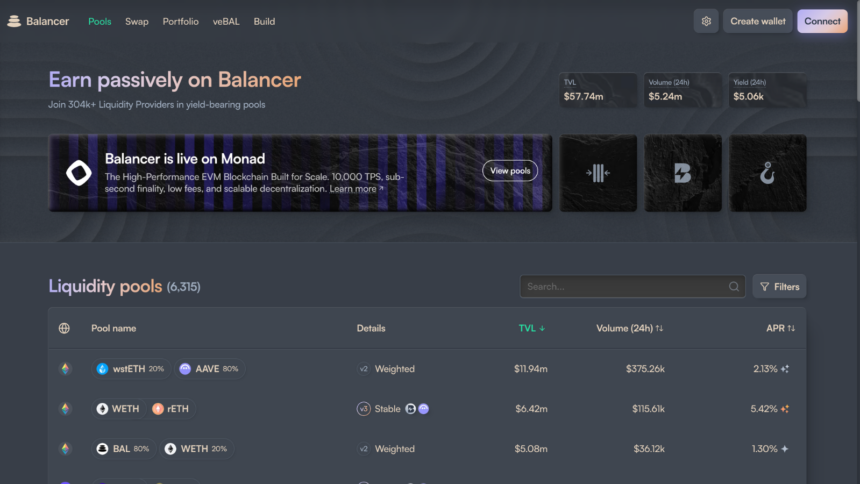Click the Ethereum network icon in rETH row
The height and width of the screenshot is (484, 860).
65,409
